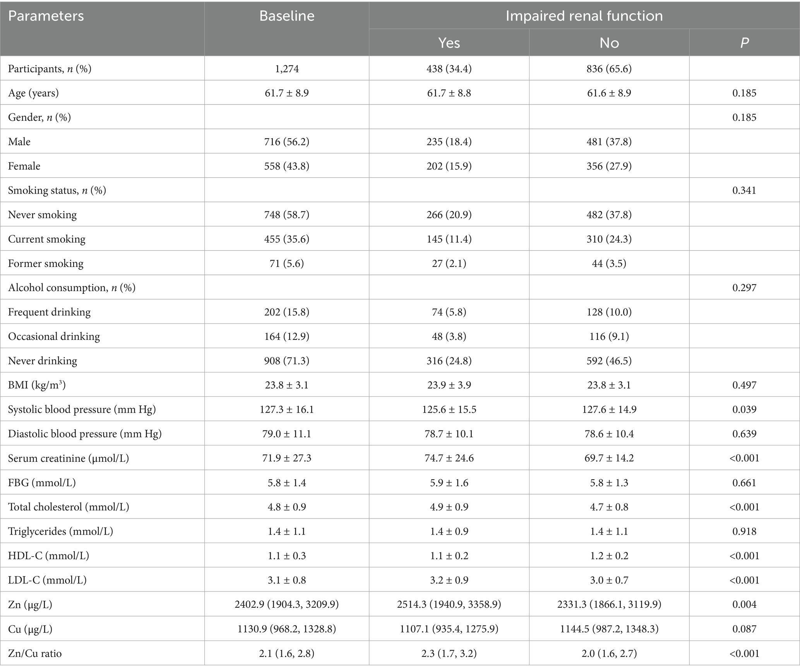Click the baseline participants value 1,274
The height and width of the screenshot is (672, 800).
point(287,69)
